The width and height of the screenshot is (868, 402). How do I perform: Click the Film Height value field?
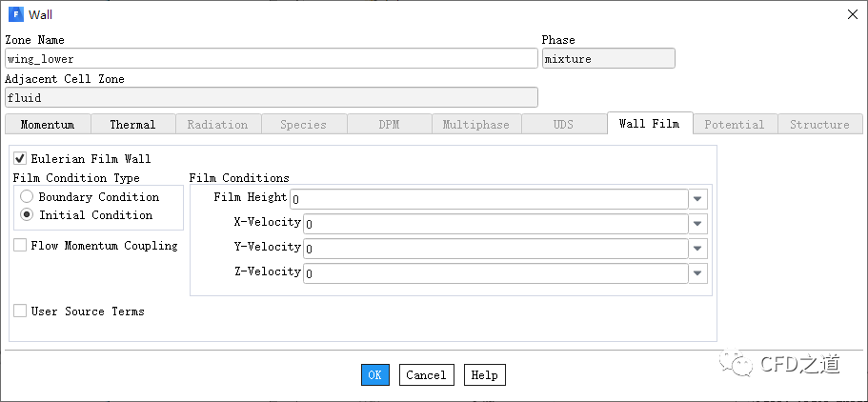click(489, 199)
